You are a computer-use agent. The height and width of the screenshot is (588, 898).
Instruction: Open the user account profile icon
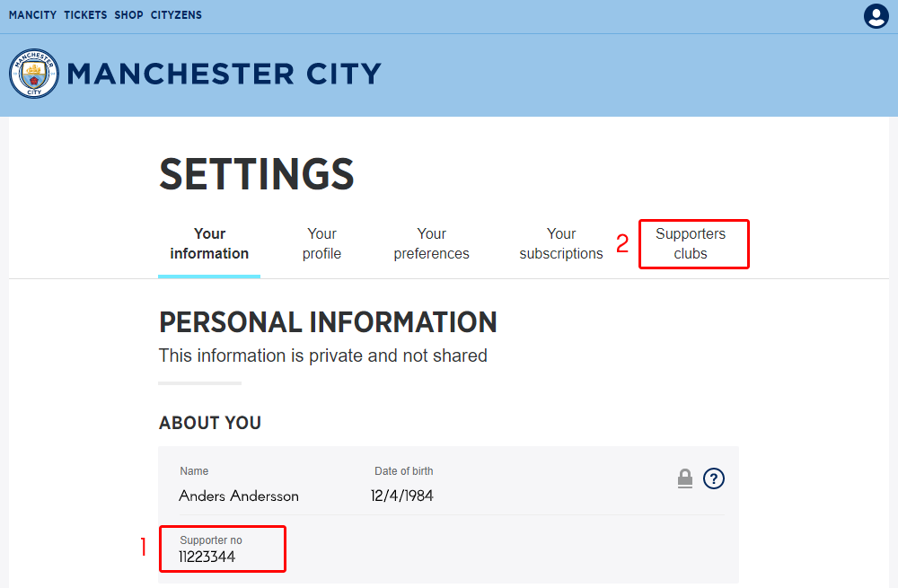(876, 16)
